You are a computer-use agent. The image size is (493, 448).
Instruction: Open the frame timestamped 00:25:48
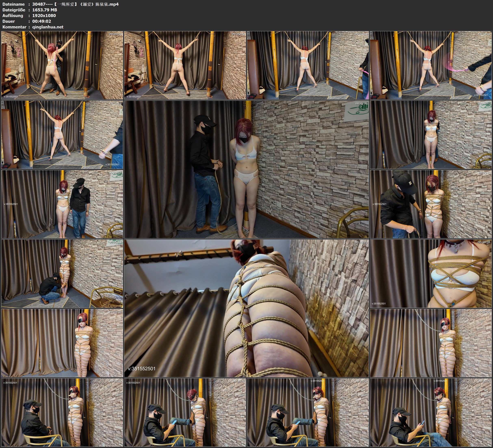(62, 273)
